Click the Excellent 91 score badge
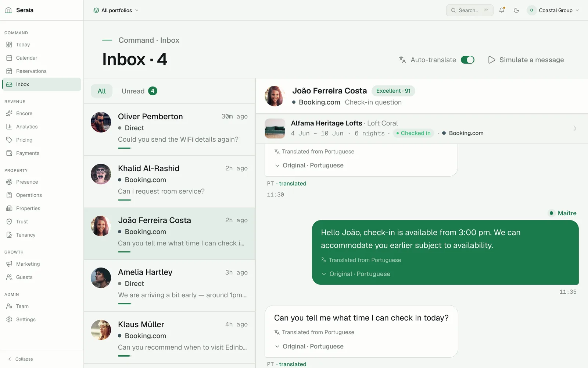This screenshot has height=368, width=588. [x=393, y=91]
